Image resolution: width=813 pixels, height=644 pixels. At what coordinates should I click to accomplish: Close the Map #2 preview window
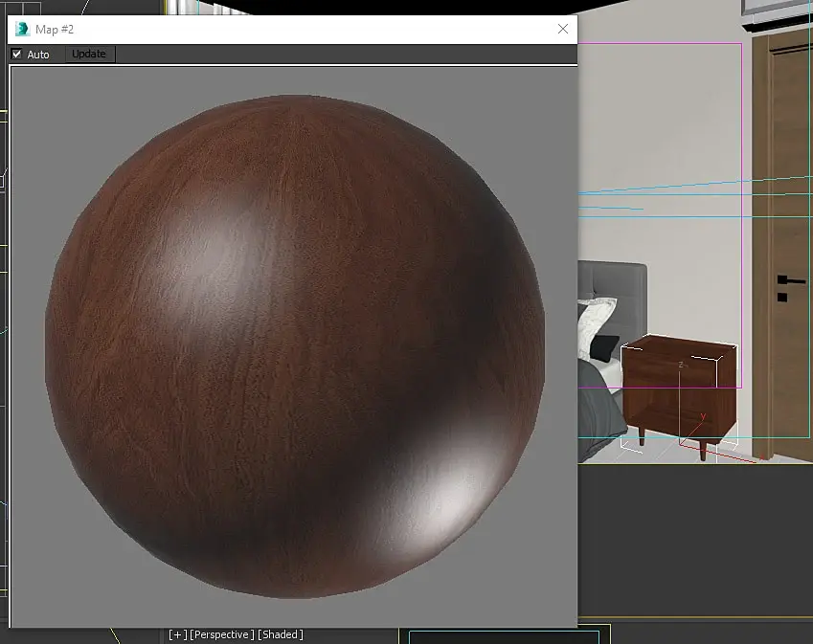563,29
